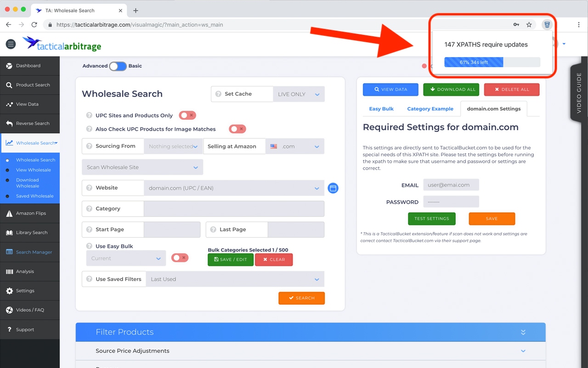Click the EMAIL input field

click(451, 185)
